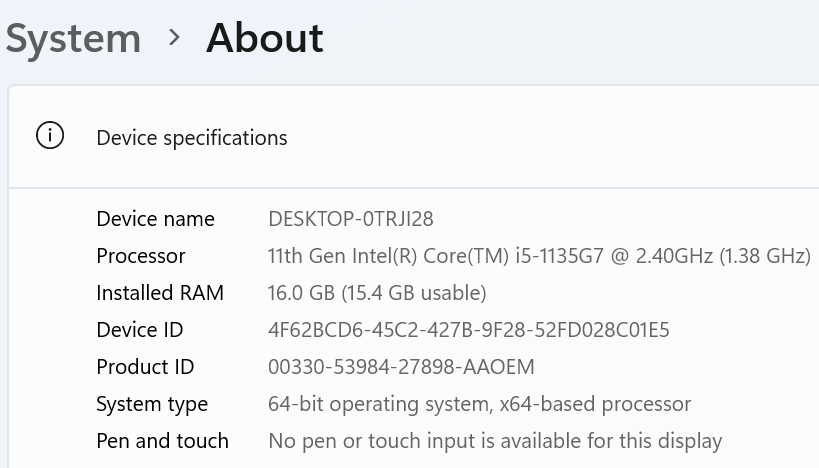The image size is (819, 468).
Task: Click the About breadcrumb title
Action: (265, 38)
